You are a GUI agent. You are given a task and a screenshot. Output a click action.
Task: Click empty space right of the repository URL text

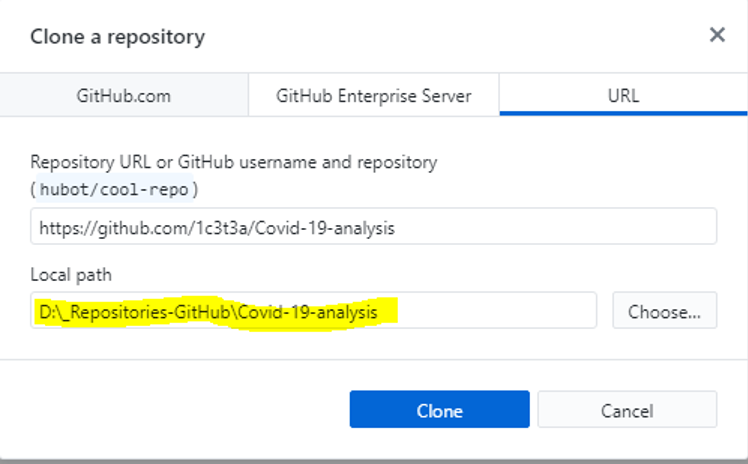tap(550, 228)
